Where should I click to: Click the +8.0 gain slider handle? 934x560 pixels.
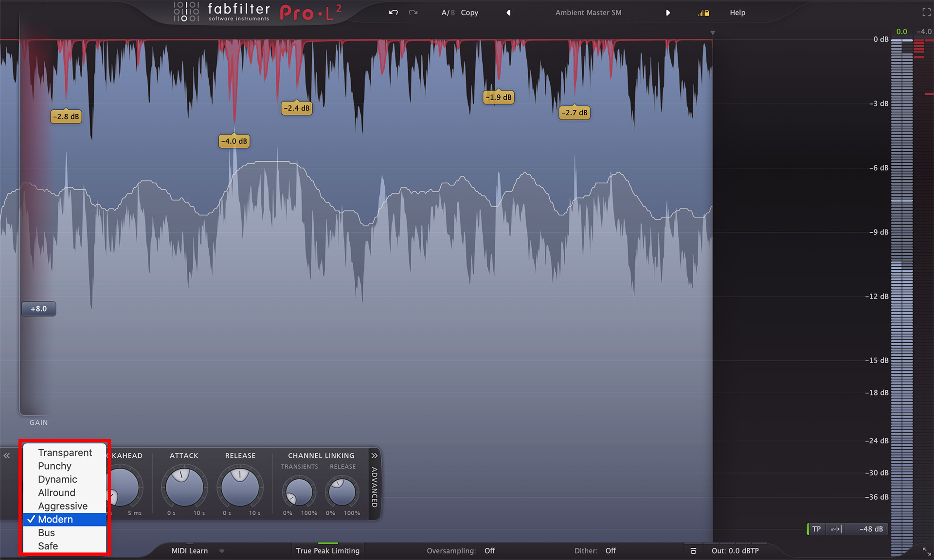(x=38, y=309)
